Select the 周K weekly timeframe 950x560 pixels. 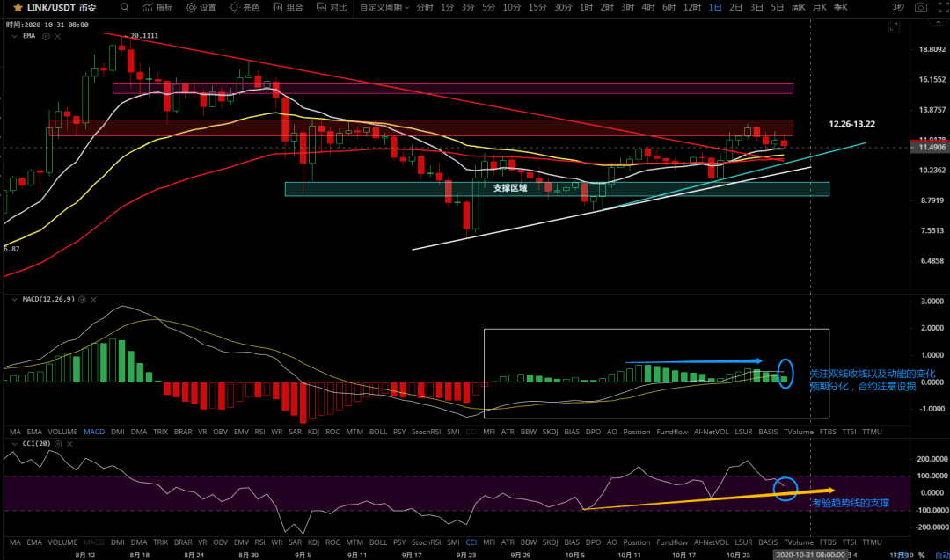(x=799, y=7)
